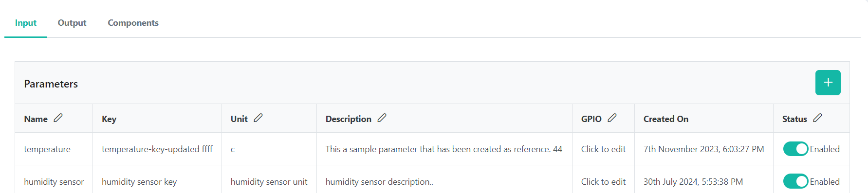Open the Components tab
The image size is (868, 193).
tap(133, 23)
